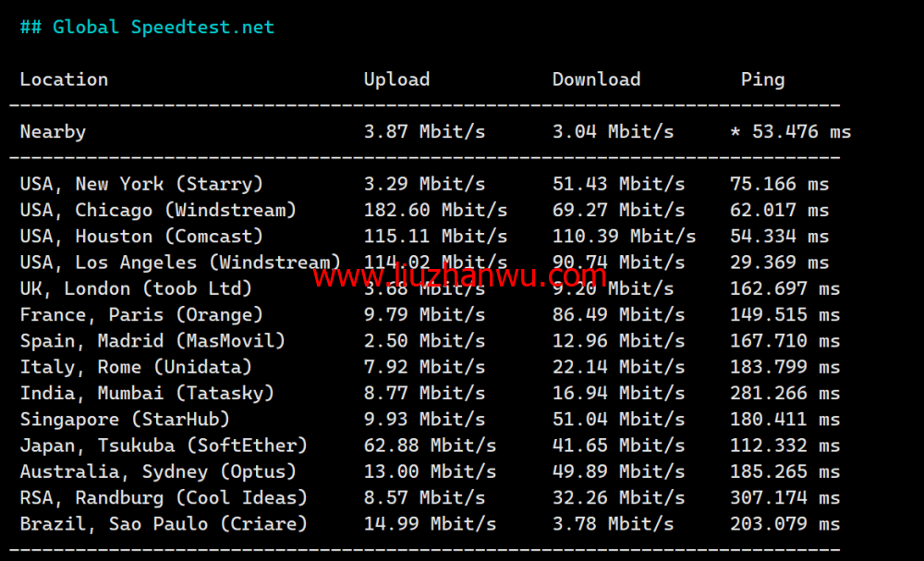Click Rome ping "183.799 ms"
Screen dimensions: 924x561
(x=784, y=367)
